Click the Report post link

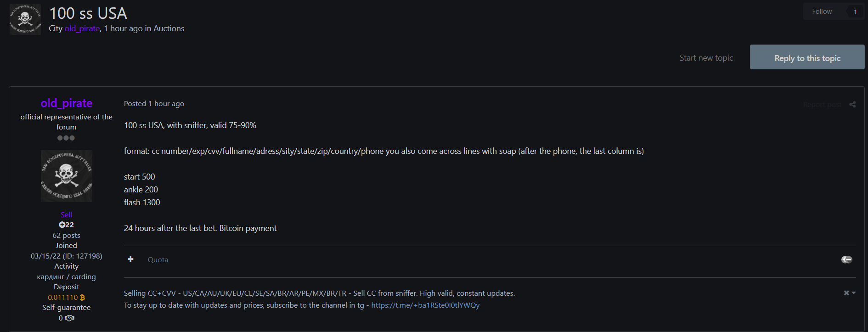pyautogui.click(x=822, y=105)
